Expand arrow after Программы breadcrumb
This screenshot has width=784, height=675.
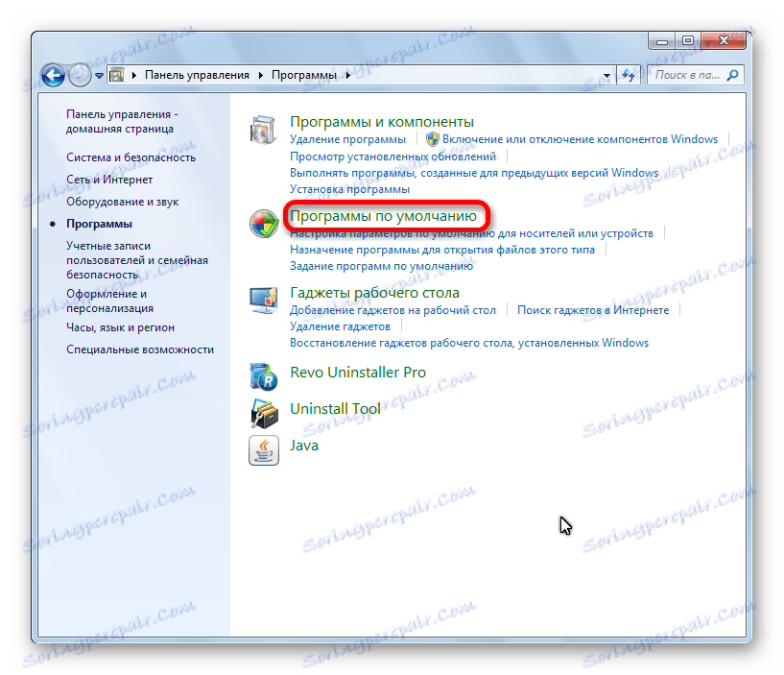pyautogui.click(x=348, y=76)
